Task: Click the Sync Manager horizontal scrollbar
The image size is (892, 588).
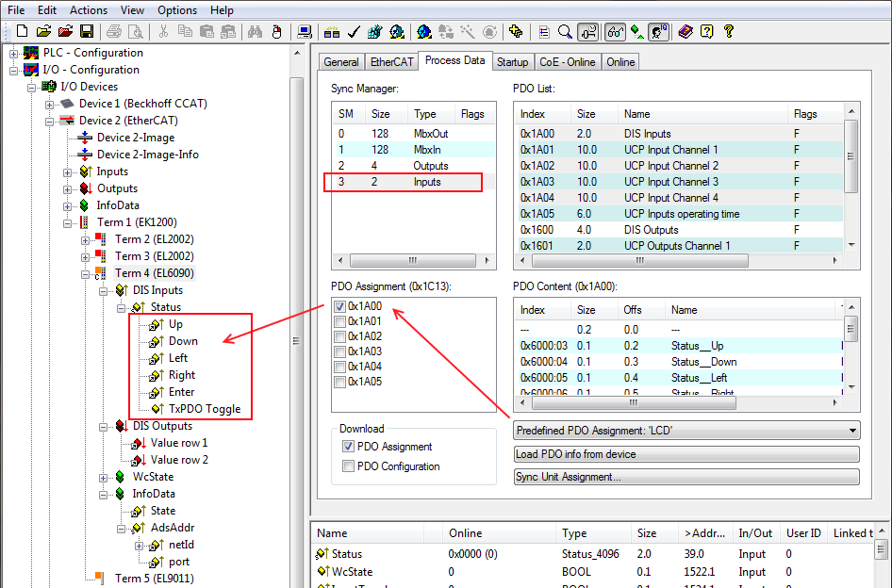Action: pos(413,260)
